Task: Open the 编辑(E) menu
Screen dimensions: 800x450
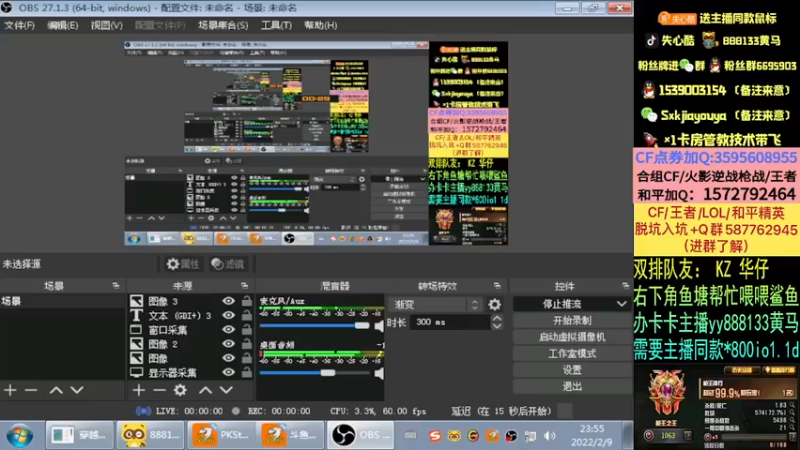Action: click(62, 25)
